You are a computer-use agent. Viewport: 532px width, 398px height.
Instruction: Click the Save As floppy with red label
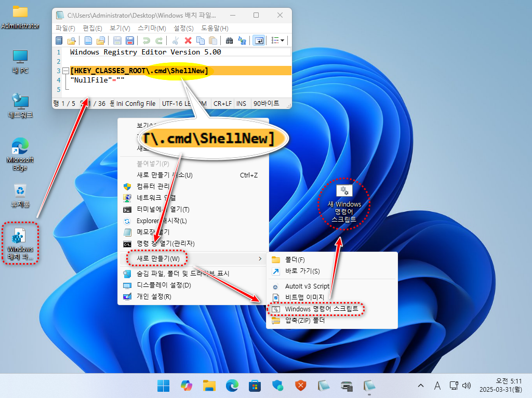[x=129, y=40]
